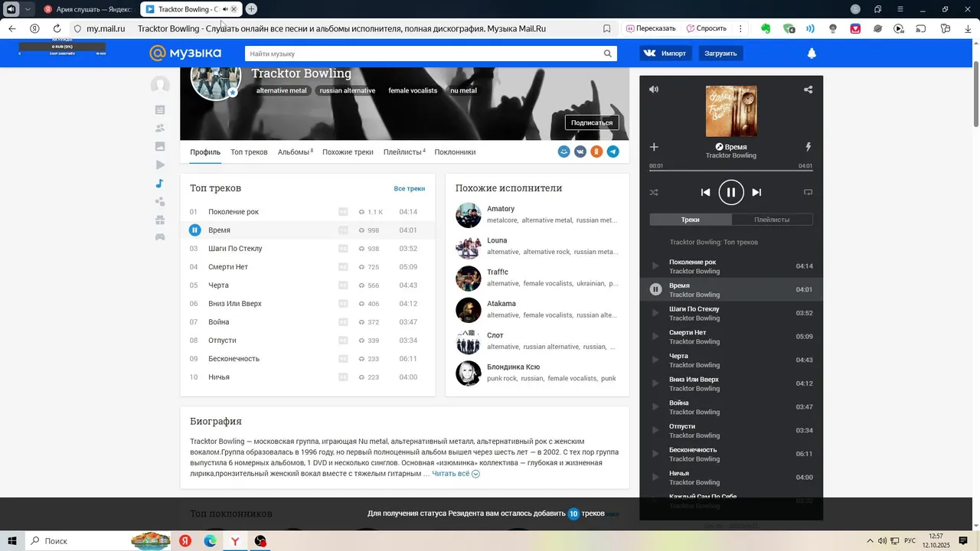Open the Пересказать browser button
The height and width of the screenshot is (551, 980).
pos(651,28)
